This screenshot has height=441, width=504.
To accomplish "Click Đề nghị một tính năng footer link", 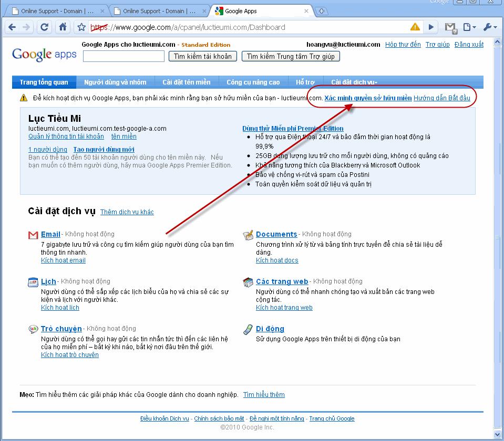I will click(277, 418).
